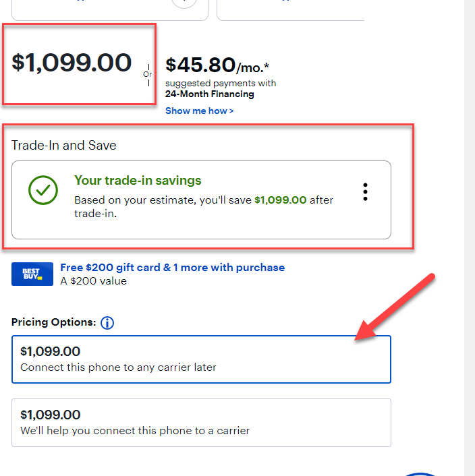Click the 'A $200 value' text
This screenshot has width=475, height=476.
tap(93, 281)
